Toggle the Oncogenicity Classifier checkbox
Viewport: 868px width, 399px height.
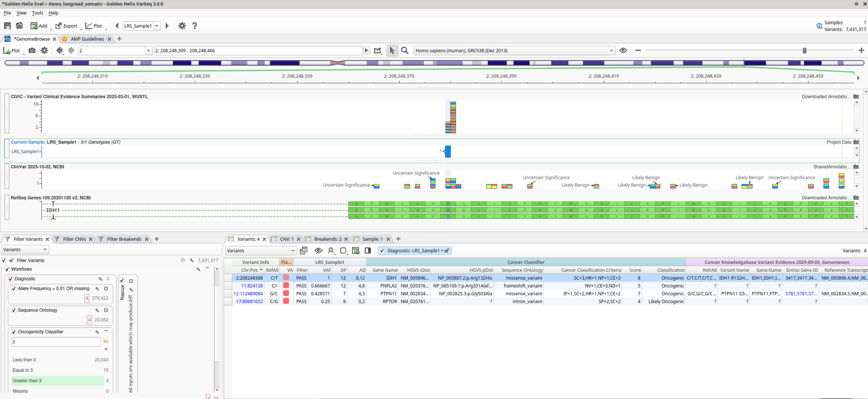click(x=14, y=332)
